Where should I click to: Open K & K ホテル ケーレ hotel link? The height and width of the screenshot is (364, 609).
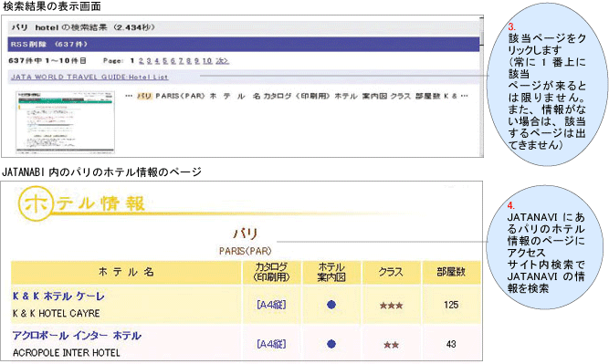[58, 296]
